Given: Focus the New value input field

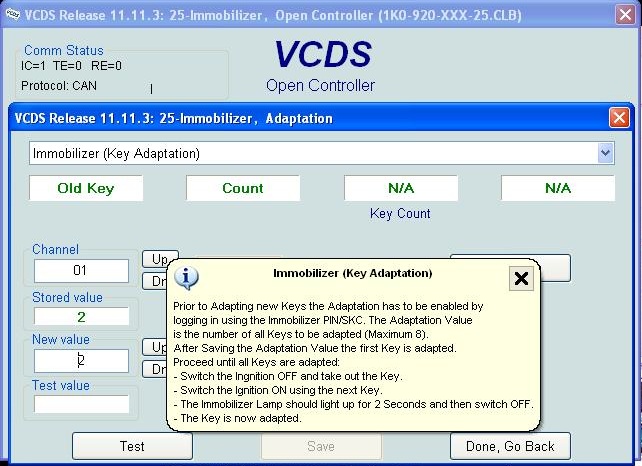Looking at the screenshot, I should click(x=81, y=360).
